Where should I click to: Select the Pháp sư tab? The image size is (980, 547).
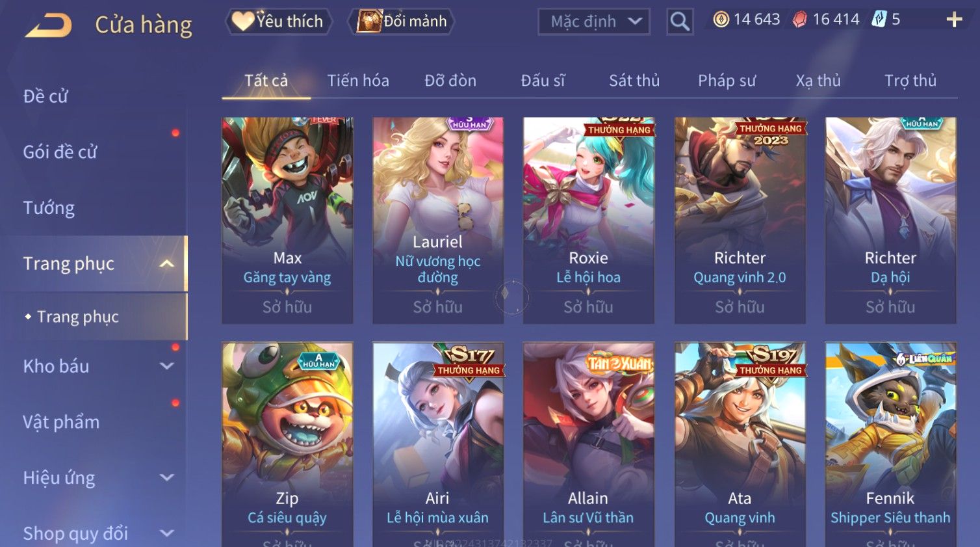point(727,81)
